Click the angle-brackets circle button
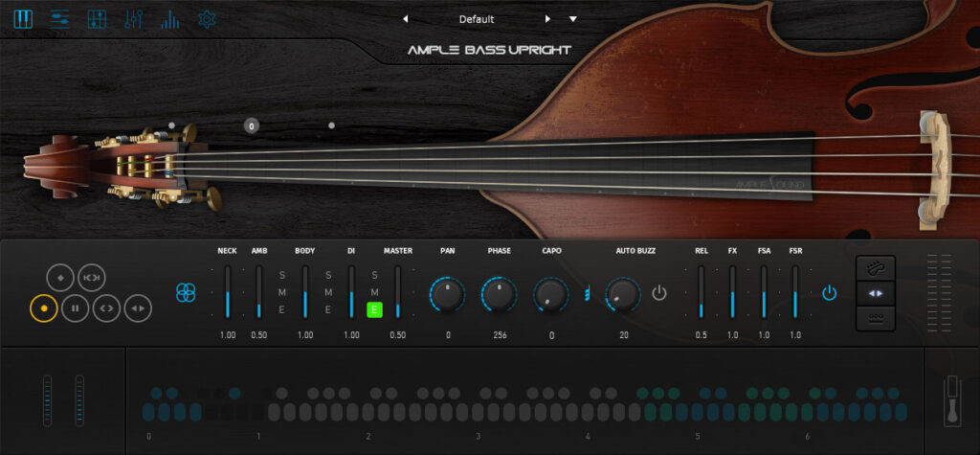Screen dimensions: 980x455 tap(107, 307)
